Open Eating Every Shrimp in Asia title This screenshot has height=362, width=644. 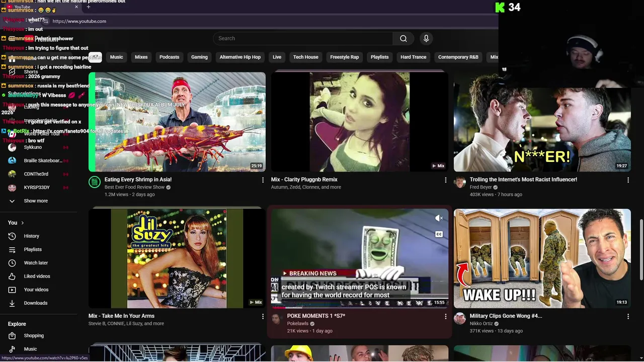pos(138,179)
